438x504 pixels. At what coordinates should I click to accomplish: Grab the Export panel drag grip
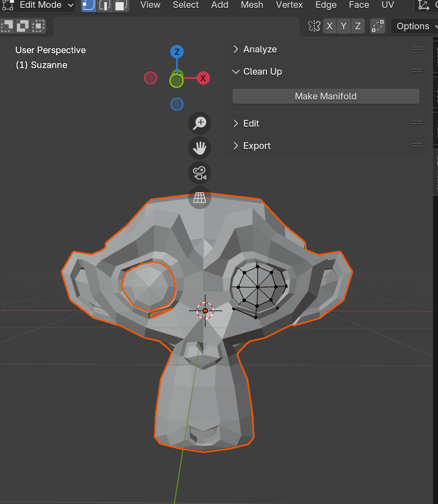(x=417, y=145)
